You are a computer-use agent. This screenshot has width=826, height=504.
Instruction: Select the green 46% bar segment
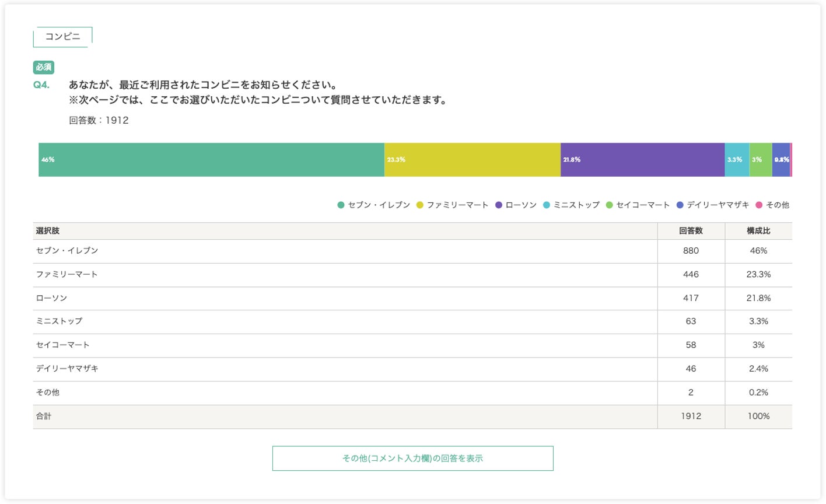pyautogui.click(x=211, y=160)
